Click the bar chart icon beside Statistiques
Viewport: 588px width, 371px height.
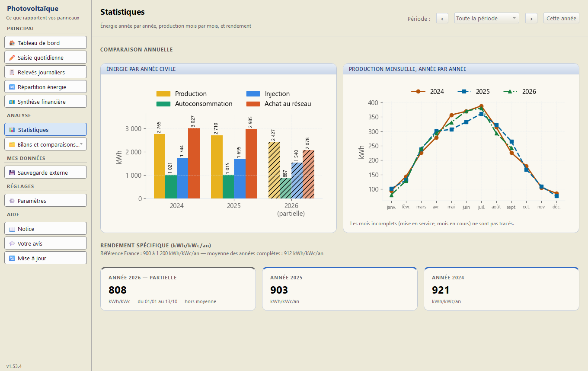12,130
